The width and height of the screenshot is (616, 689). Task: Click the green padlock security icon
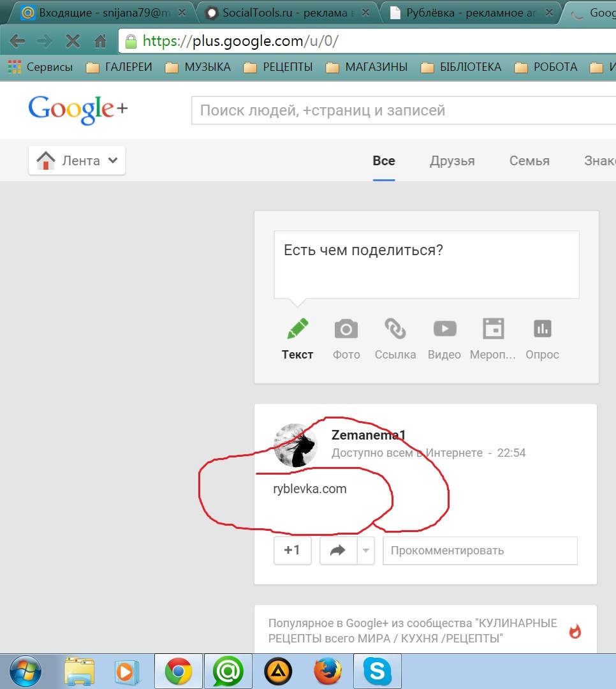[x=131, y=41]
